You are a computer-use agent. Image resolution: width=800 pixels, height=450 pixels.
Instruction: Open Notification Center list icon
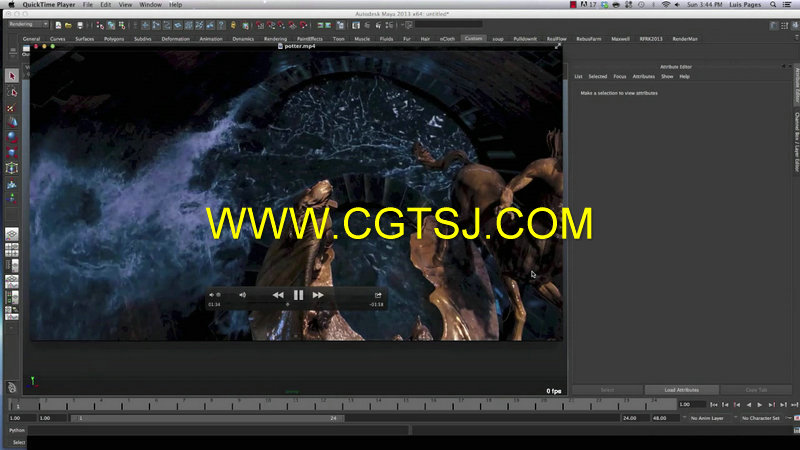pyautogui.click(x=787, y=5)
